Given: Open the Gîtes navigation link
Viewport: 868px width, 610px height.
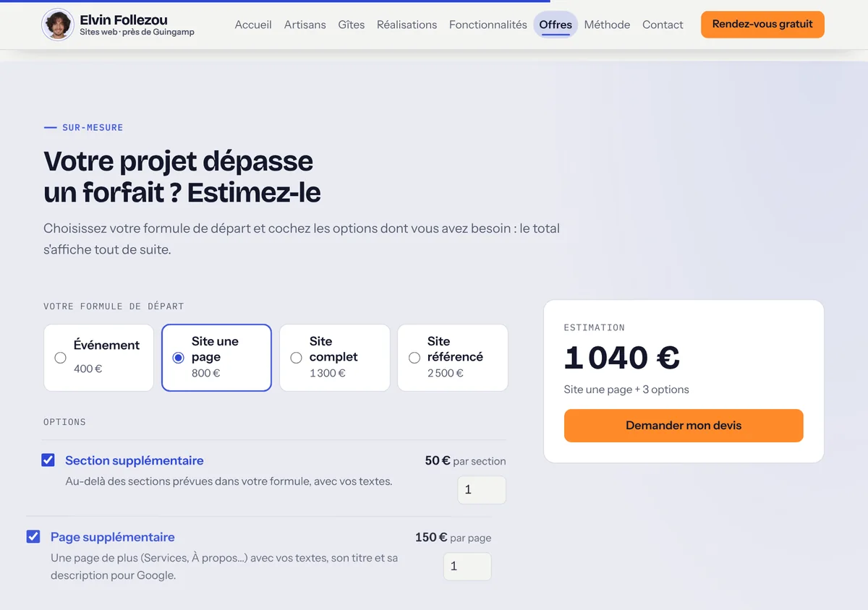Looking at the screenshot, I should pyautogui.click(x=352, y=25).
